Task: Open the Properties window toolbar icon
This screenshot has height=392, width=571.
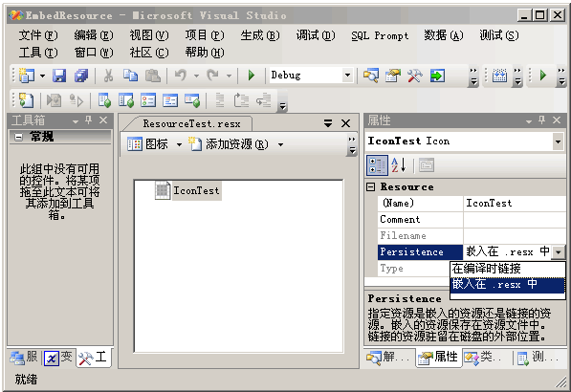Action: point(393,76)
